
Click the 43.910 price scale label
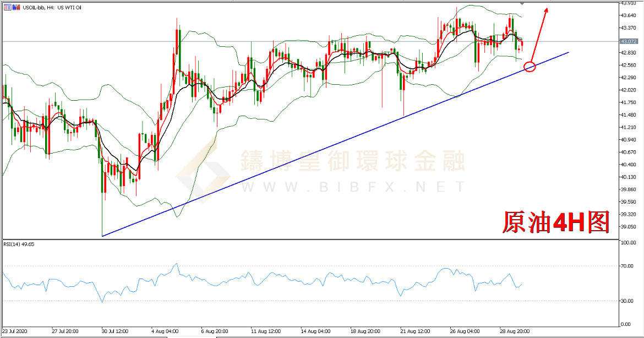[x=629, y=3]
